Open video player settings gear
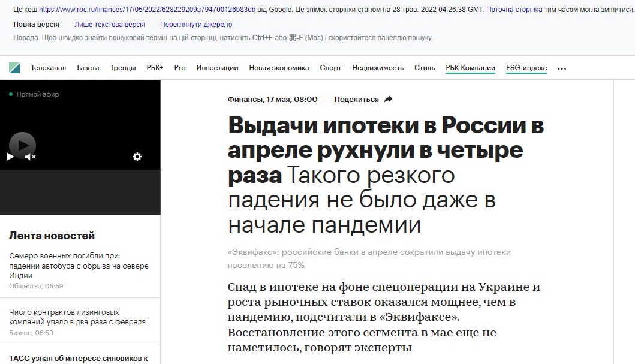Image resolution: width=635 pixels, height=364 pixels. point(137,157)
